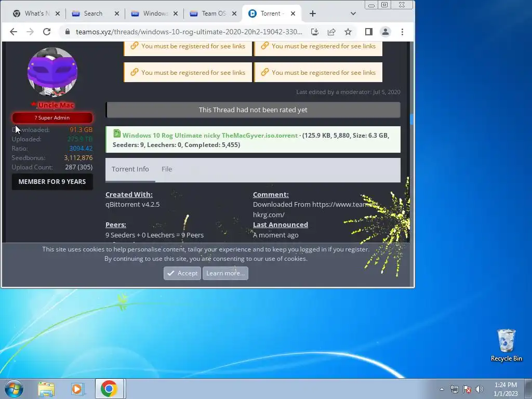Open the Action Center flag icon
The image size is (532, 399).
(467, 389)
